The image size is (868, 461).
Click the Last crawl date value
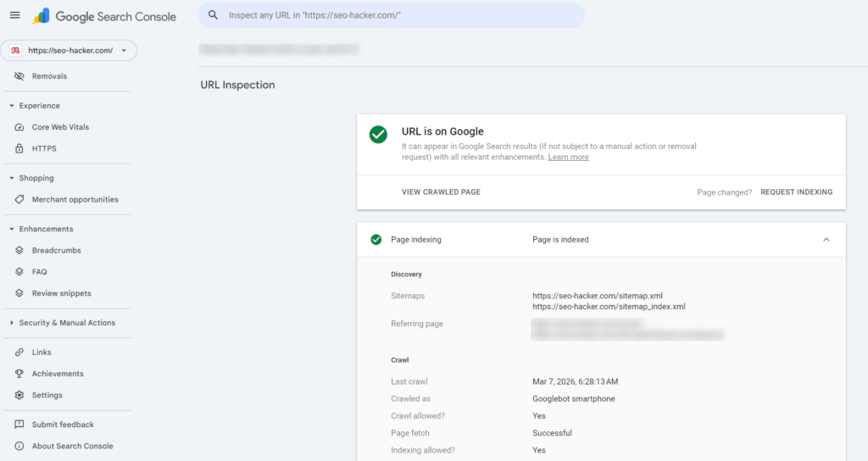576,382
